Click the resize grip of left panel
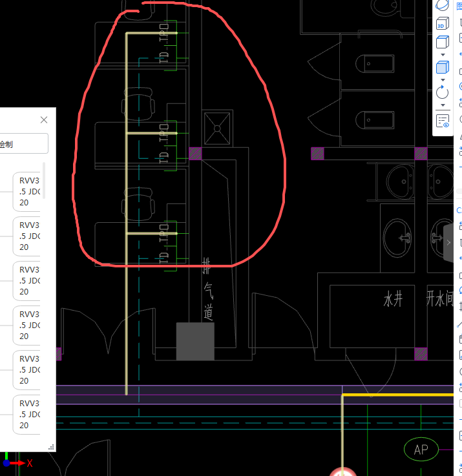Viewport: 462px width, 476px height. [51, 447]
